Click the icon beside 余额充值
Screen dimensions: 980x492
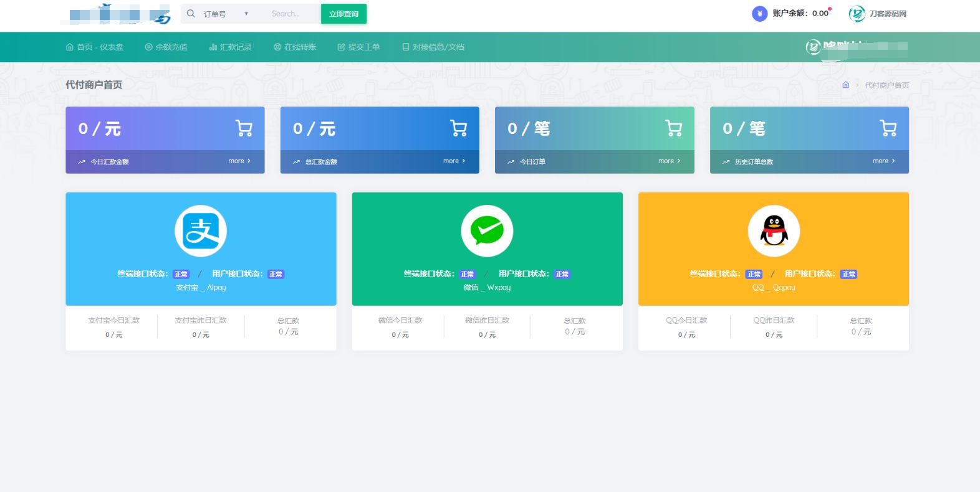click(x=148, y=47)
